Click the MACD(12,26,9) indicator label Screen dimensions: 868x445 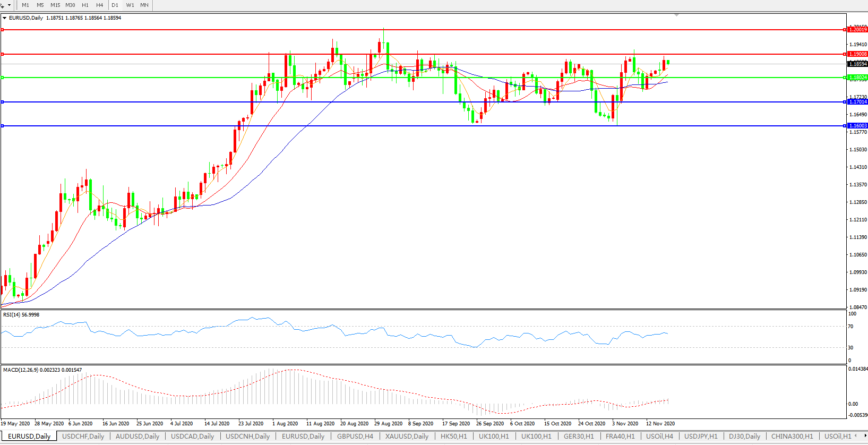point(20,370)
